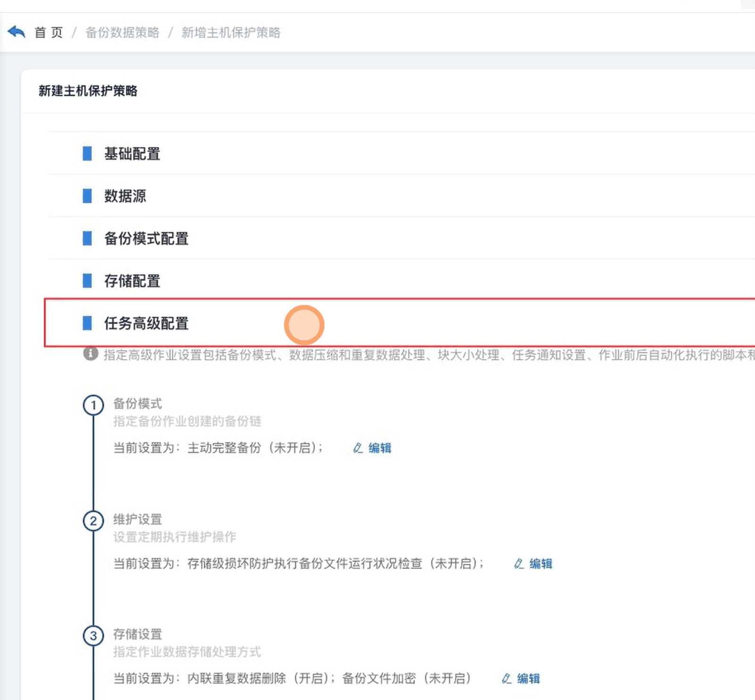Expand the 存储配置 section

401,281
